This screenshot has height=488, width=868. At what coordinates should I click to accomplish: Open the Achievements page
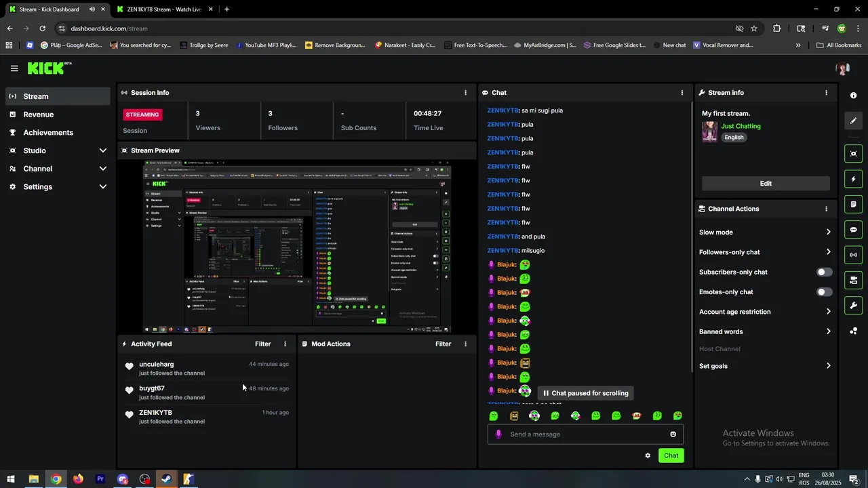(x=58, y=133)
